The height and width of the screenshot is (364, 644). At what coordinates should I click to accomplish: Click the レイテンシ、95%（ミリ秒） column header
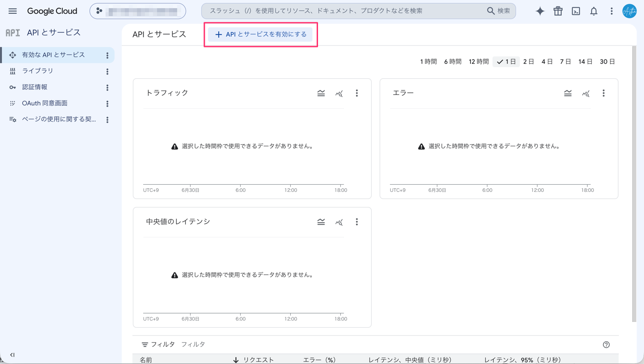(523, 360)
